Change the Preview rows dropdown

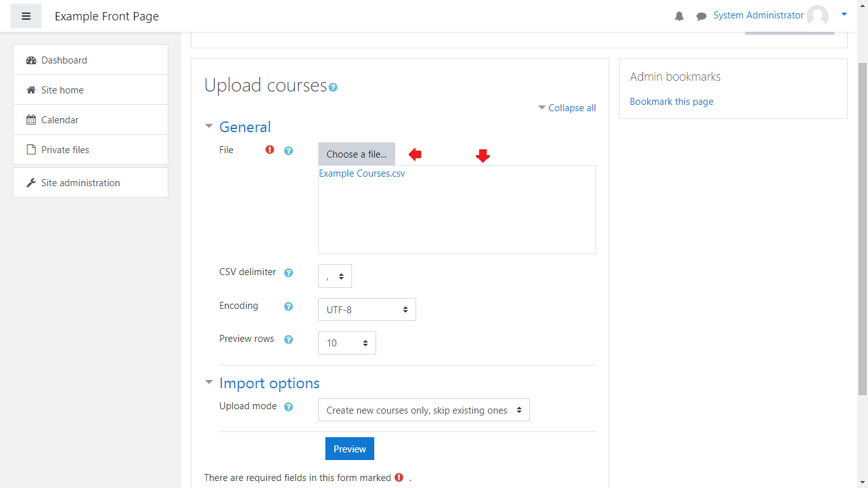pyautogui.click(x=347, y=343)
